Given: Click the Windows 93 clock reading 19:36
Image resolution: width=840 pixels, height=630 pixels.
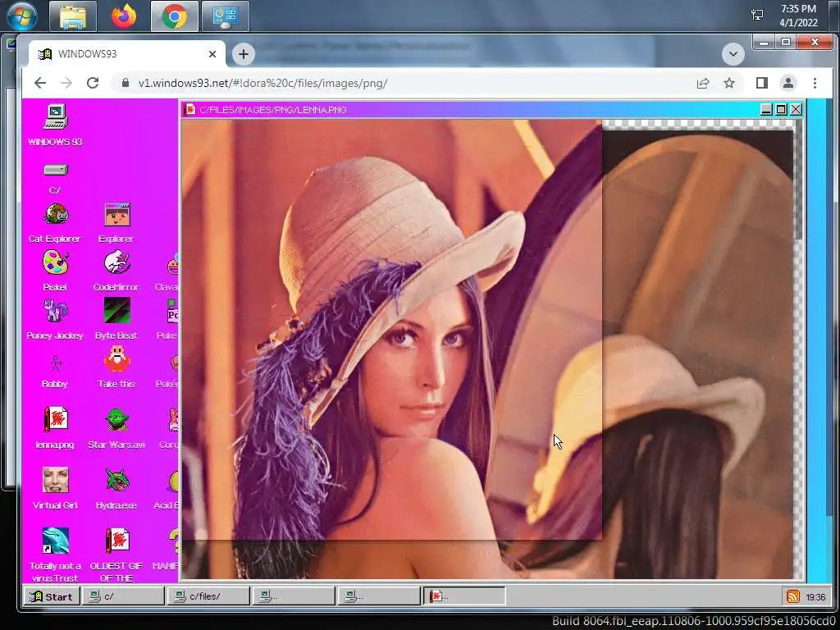Looking at the screenshot, I should [815, 597].
